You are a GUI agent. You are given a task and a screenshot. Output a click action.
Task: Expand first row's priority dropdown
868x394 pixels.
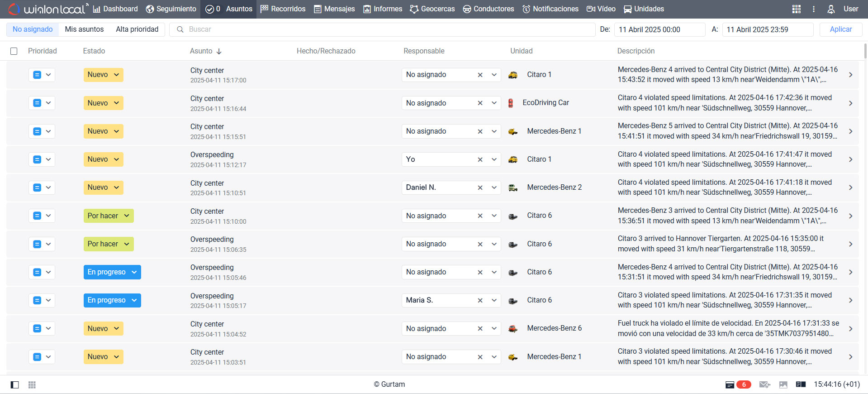click(48, 75)
